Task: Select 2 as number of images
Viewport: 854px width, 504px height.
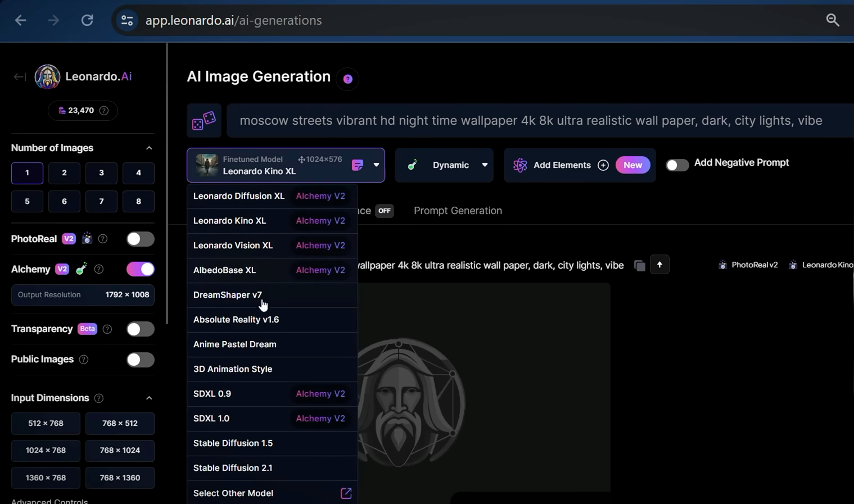Action: pos(64,173)
